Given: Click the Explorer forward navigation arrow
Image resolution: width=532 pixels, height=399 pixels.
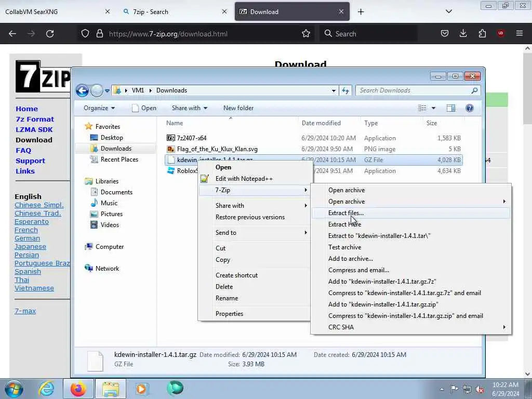Looking at the screenshot, I should [97, 90].
